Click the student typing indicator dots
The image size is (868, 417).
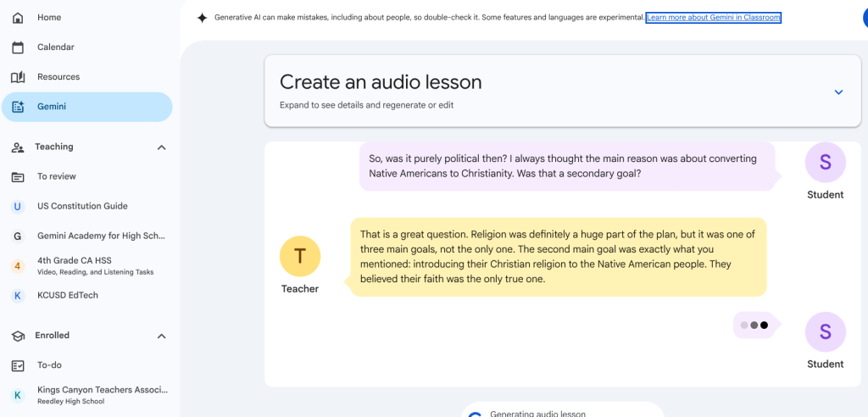pyautogui.click(x=754, y=325)
